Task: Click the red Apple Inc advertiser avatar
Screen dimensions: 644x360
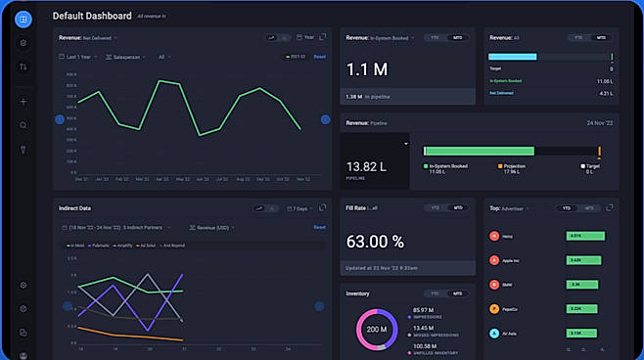Action: point(494,260)
